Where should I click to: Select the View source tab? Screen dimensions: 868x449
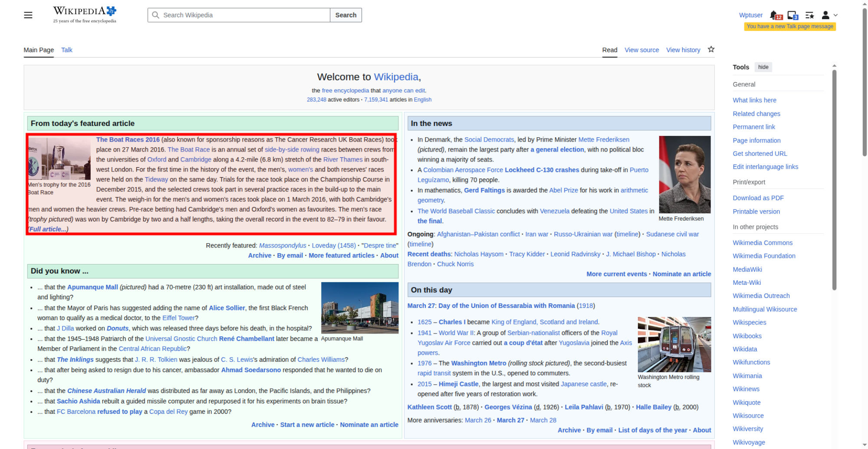(x=641, y=50)
